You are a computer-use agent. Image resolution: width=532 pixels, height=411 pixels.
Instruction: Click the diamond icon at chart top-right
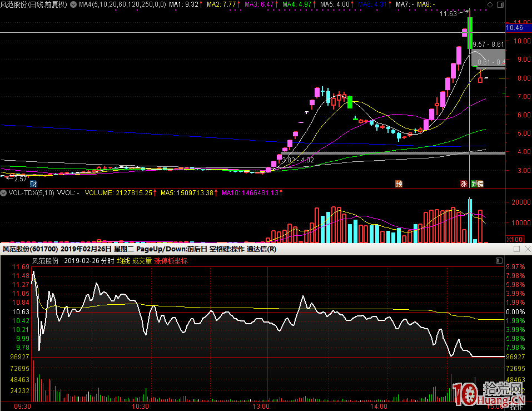489,4
